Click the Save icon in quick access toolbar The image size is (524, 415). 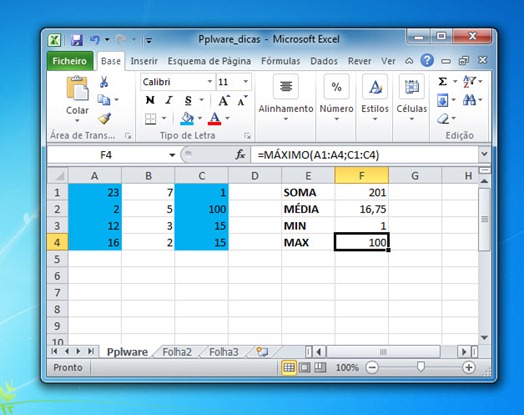(x=77, y=40)
